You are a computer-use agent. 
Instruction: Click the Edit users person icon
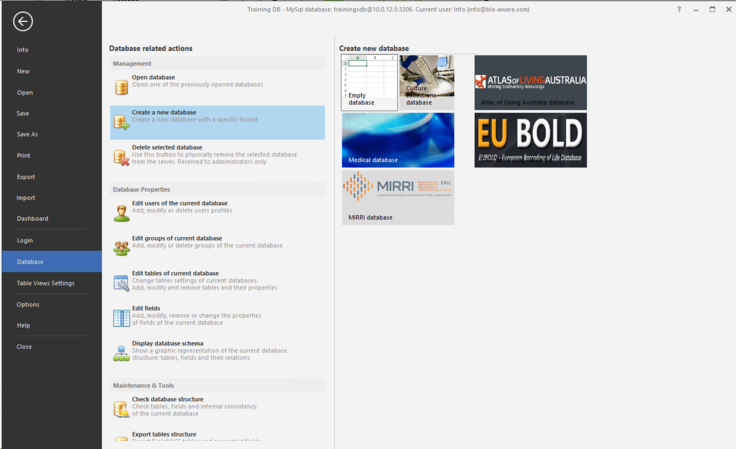pos(122,213)
